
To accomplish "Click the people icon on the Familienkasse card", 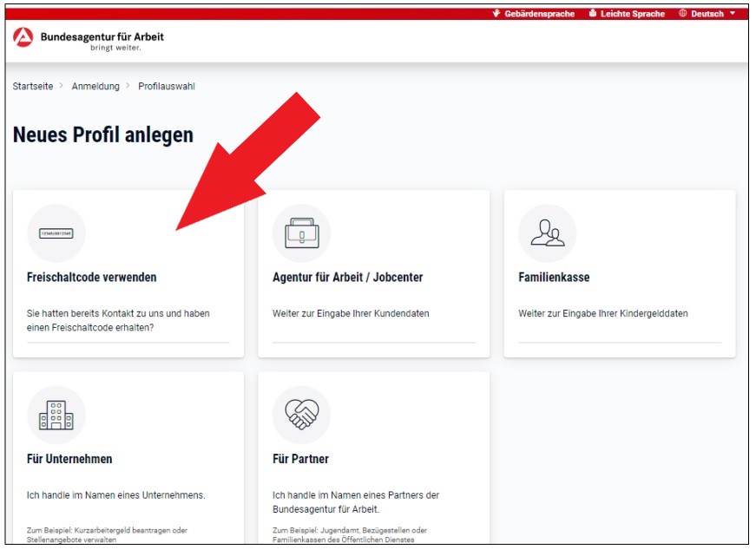I will pos(547,231).
